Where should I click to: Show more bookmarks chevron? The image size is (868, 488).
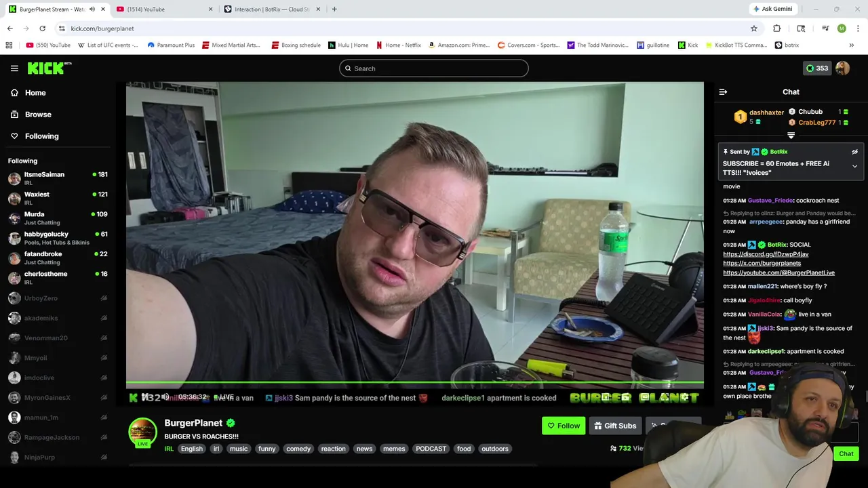(851, 45)
